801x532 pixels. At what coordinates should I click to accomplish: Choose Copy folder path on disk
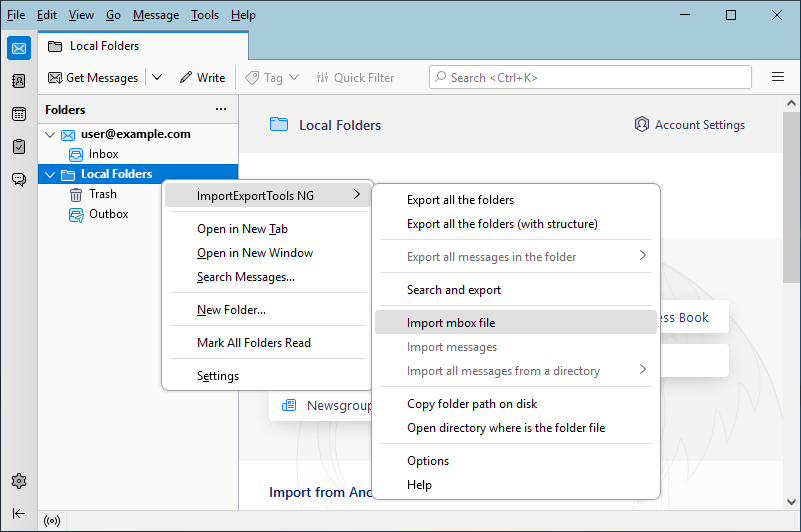pos(516,404)
